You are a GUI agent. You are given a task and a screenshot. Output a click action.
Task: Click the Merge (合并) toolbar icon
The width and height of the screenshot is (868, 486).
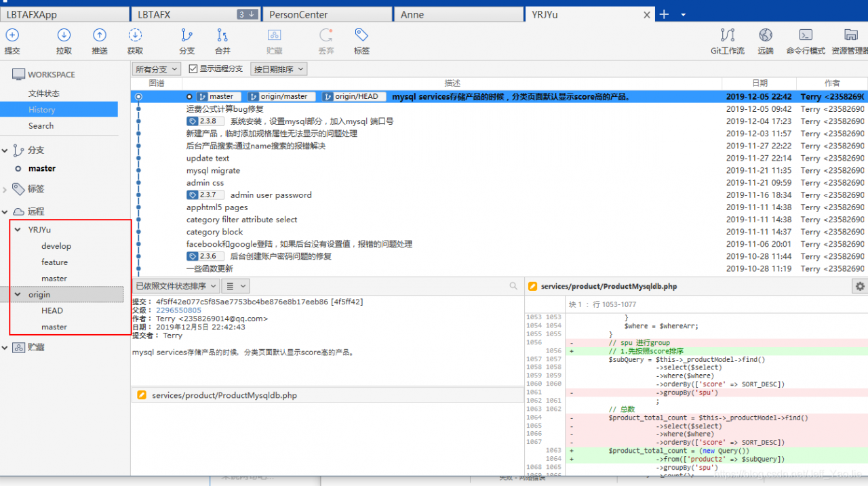pyautogui.click(x=222, y=35)
